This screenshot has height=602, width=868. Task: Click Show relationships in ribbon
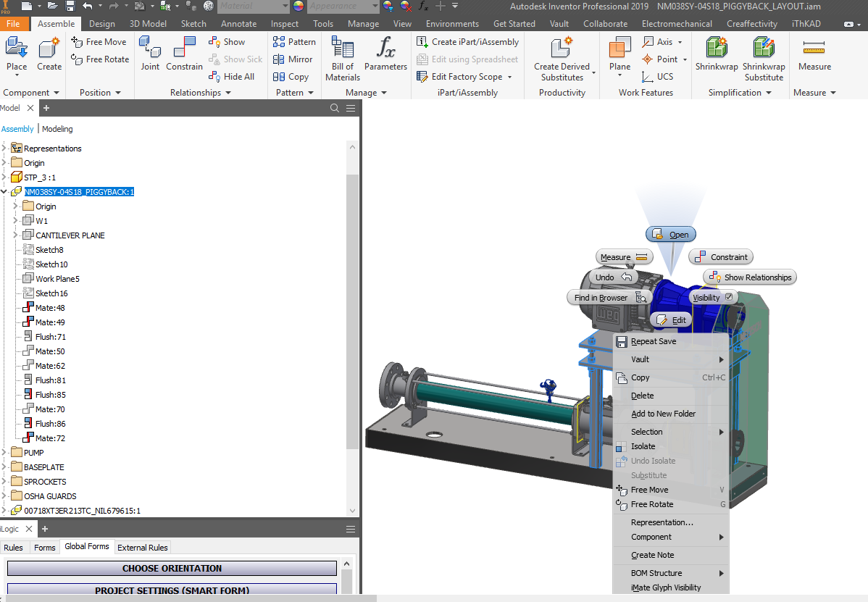click(x=226, y=41)
